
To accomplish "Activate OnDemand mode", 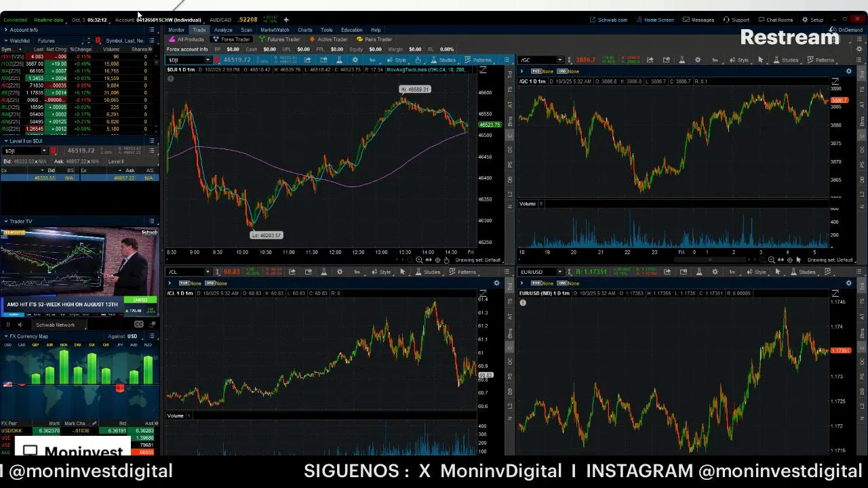I will point(846,30).
